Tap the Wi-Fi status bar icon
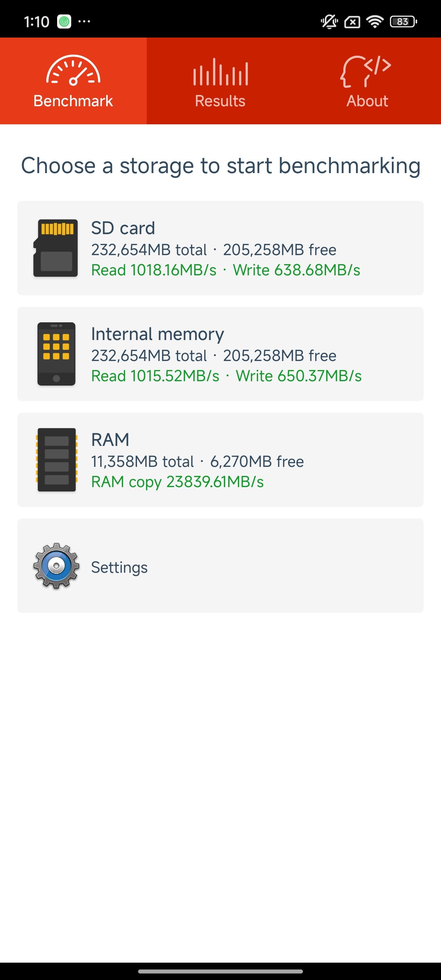Image resolution: width=441 pixels, height=980 pixels. (374, 22)
